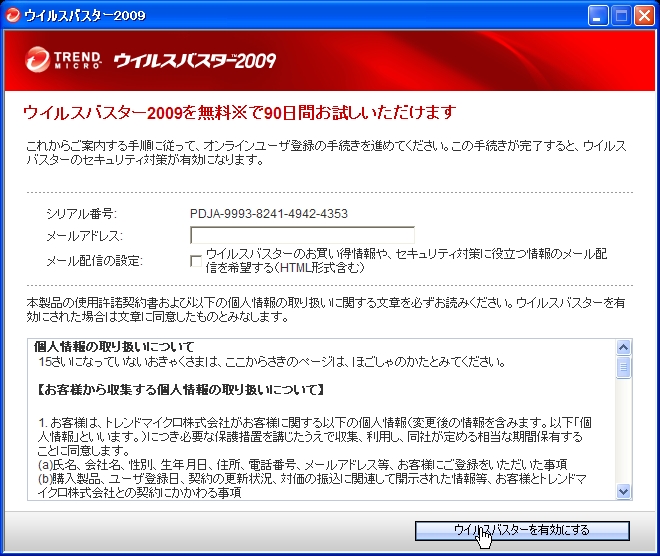Grab the privacy text scrollbar thumb
Screen dimensions: 660x556
[x=623, y=367]
